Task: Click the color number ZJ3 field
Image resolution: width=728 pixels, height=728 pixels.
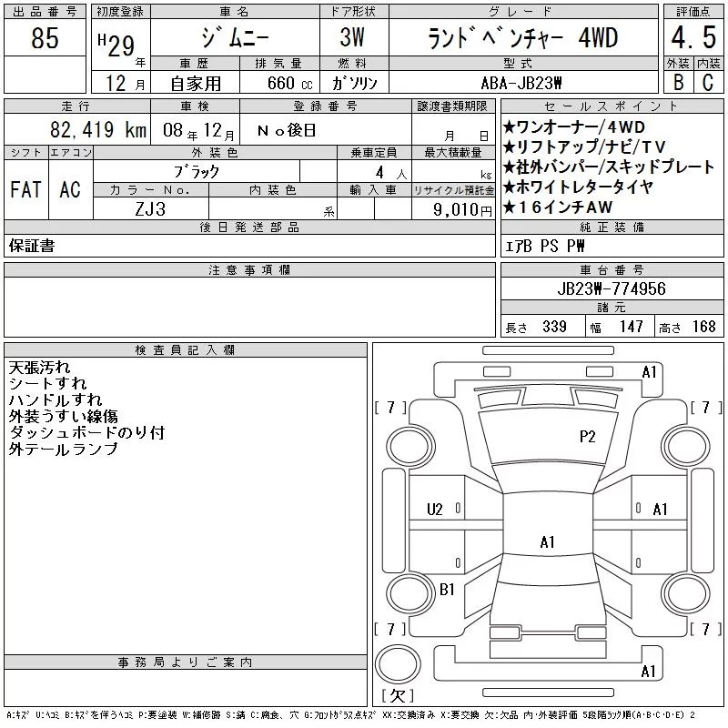Action: tap(150, 209)
